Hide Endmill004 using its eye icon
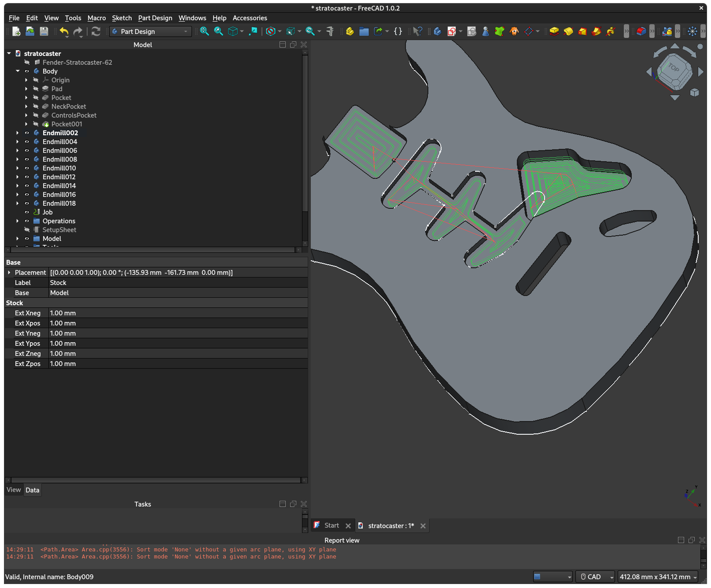The height and width of the screenshot is (588, 711). coord(27,142)
